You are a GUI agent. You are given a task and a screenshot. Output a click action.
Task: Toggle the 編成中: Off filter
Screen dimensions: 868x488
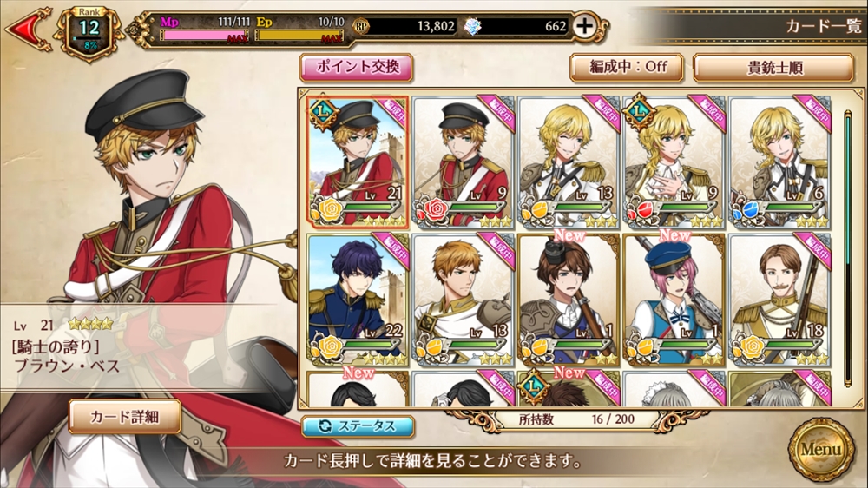coord(628,68)
